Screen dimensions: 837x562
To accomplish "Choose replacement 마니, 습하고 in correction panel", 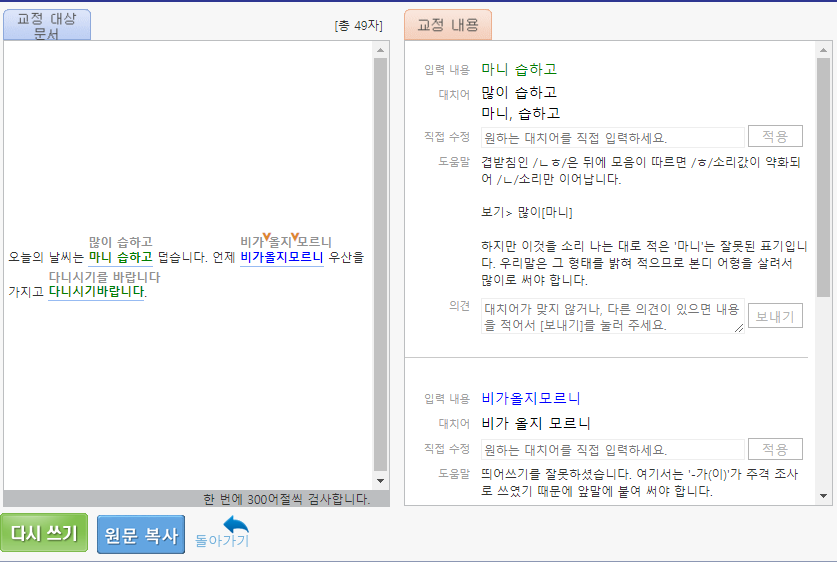I will tap(520, 113).
